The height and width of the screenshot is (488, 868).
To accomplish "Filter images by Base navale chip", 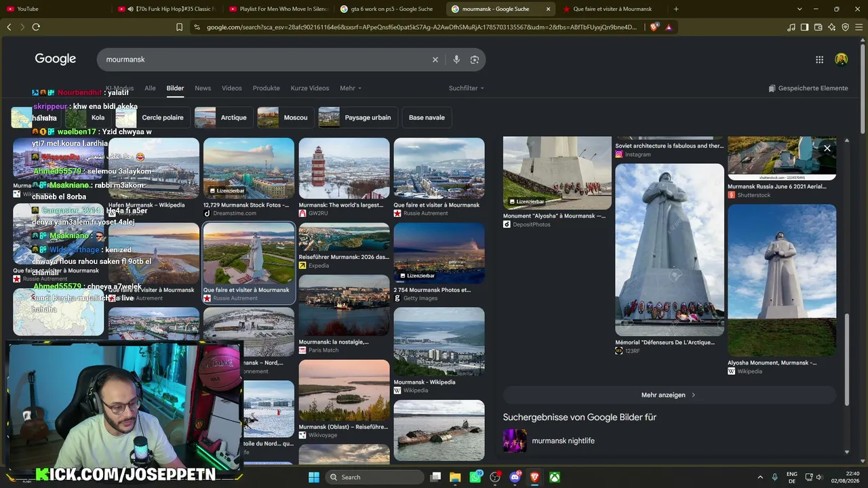I will pos(427,117).
